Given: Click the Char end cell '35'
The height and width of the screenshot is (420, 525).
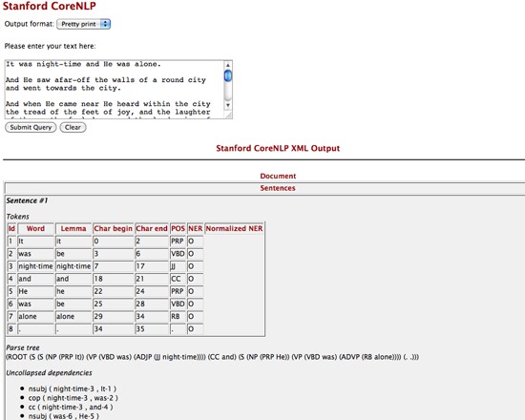Looking at the screenshot, I should tap(152, 329).
